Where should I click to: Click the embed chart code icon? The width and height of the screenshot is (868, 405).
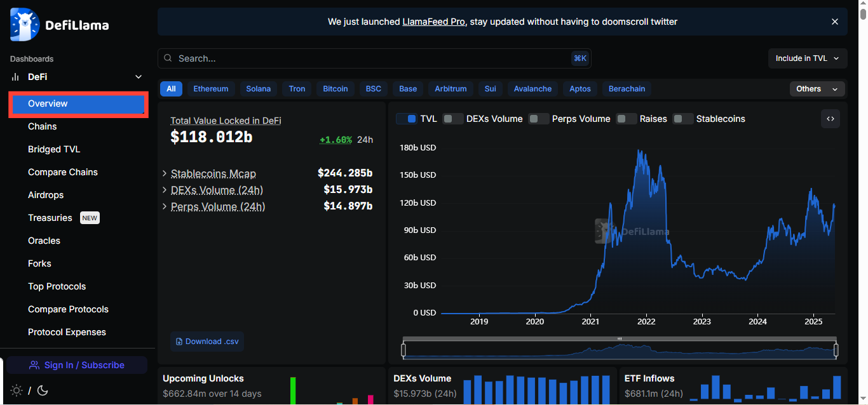pyautogui.click(x=831, y=119)
